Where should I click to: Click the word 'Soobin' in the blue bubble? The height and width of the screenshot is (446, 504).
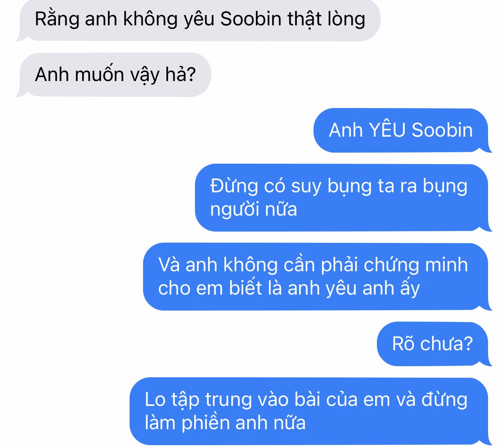(442, 130)
